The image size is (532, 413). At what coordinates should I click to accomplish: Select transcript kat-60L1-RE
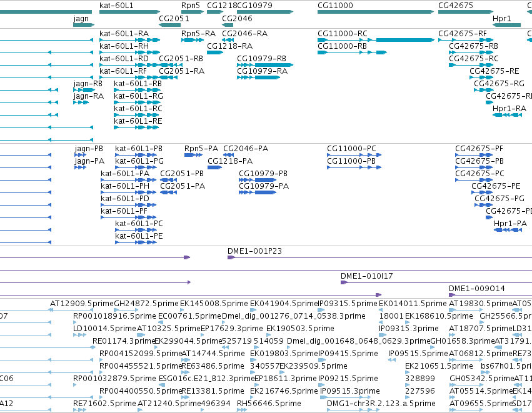coord(138,121)
